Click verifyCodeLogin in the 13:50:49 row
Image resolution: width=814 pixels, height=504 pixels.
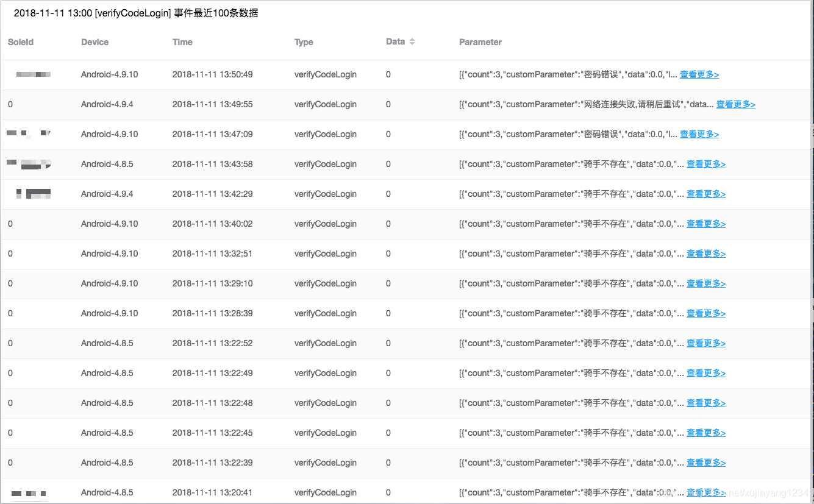pyautogui.click(x=326, y=74)
